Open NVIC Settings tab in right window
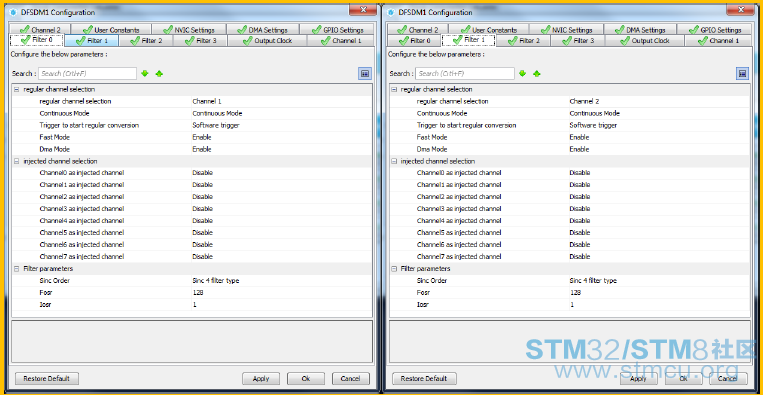 tap(566, 30)
